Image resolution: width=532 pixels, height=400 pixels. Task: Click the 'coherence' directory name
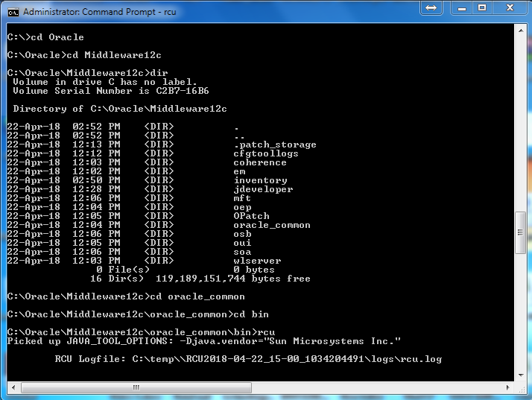260,162
